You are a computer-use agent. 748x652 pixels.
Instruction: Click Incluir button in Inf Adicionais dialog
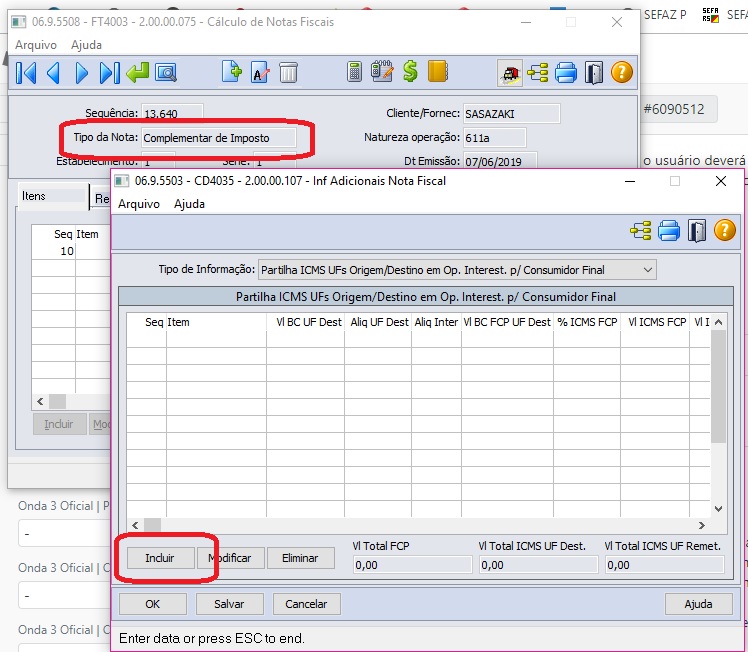(159, 558)
